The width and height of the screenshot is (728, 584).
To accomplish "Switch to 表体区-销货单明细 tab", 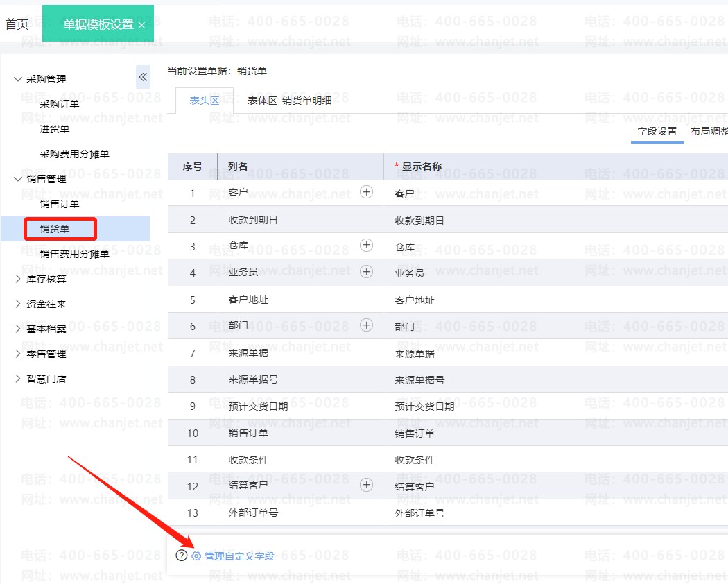I will pos(290,101).
